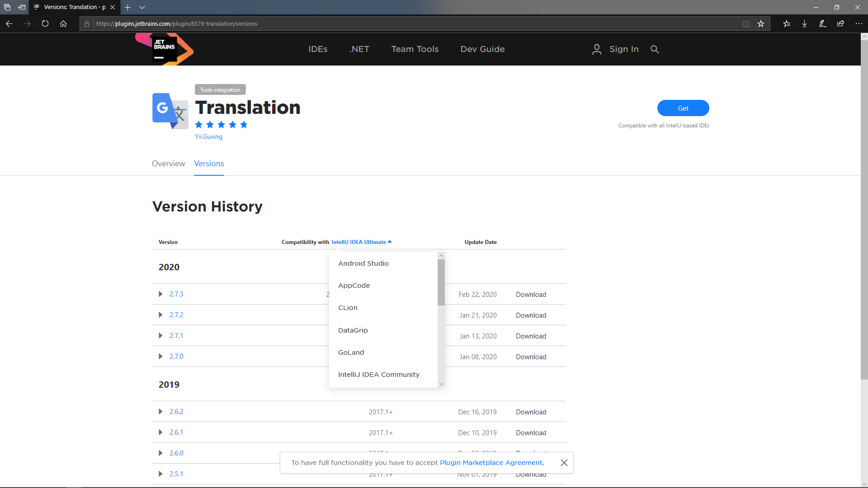
Task: Refresh the page with reload icon
Action: tap(45, 23)
